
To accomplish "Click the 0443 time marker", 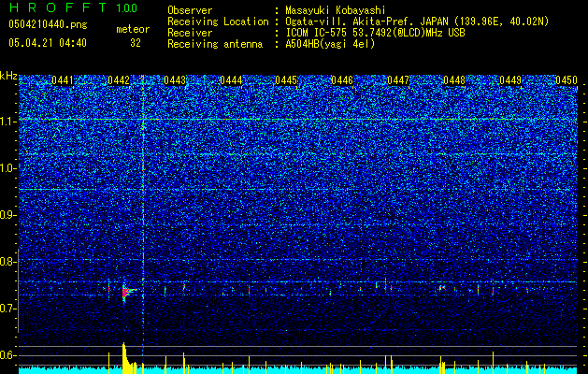I will pyautogui.click(x=175, y=80).
